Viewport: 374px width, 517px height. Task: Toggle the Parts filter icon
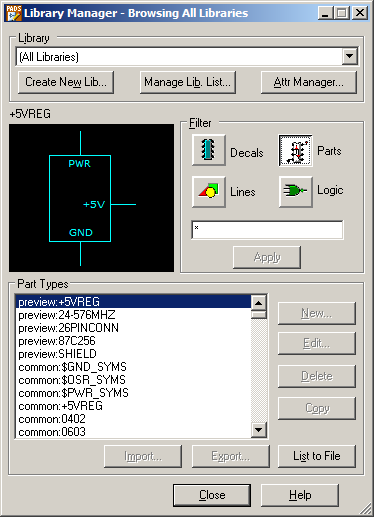pyautogui.click(x=295, y=150)
